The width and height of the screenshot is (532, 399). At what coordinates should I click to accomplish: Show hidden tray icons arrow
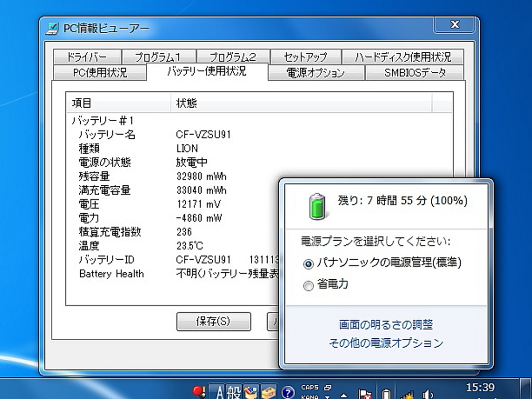click(x=344, y=395)
